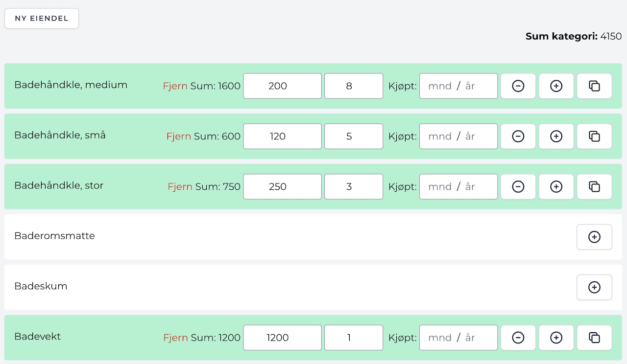
Task: Add Baderomsmatte with plus icon
Action: [594, 237]
